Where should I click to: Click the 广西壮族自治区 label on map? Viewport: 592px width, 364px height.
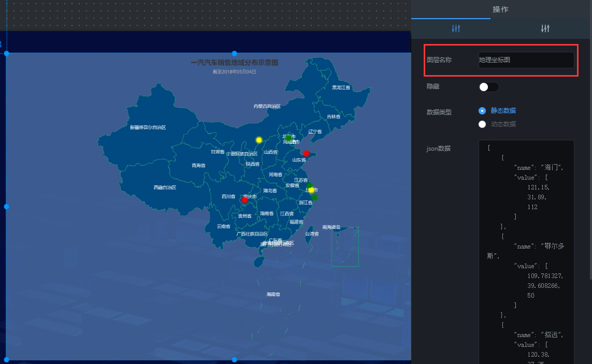252,234
